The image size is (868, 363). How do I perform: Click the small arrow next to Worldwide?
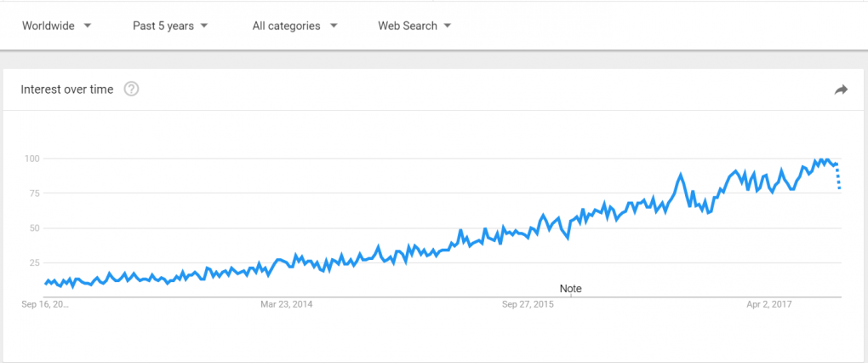(87, 26)
